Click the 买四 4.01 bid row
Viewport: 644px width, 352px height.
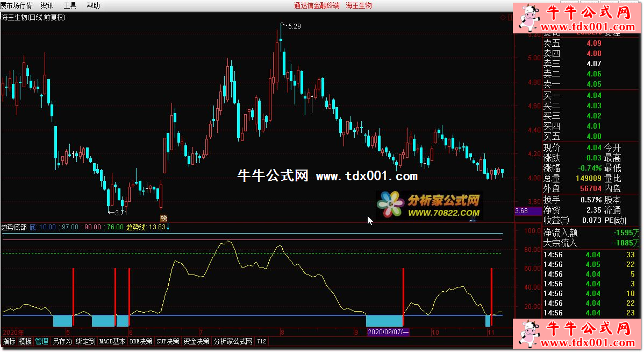[x=572, y=126]
